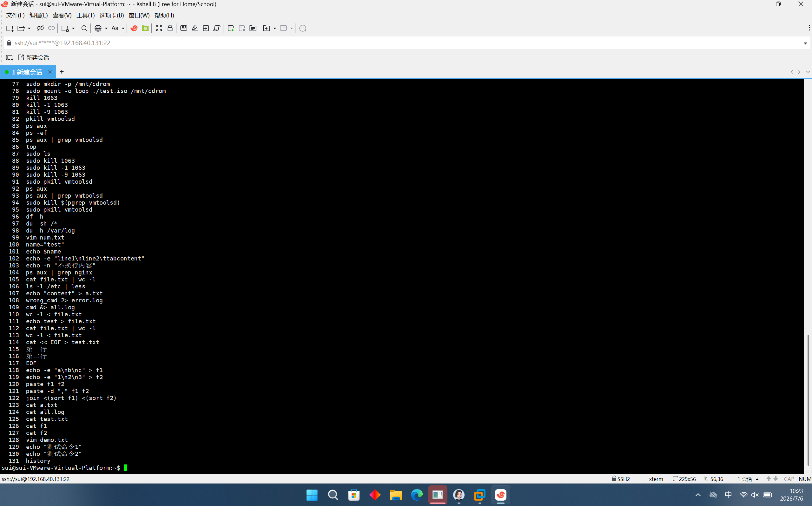Click the Find magnifier in Xshell toolbar
This screenshot has height=506, width=812.
point(84,29)
